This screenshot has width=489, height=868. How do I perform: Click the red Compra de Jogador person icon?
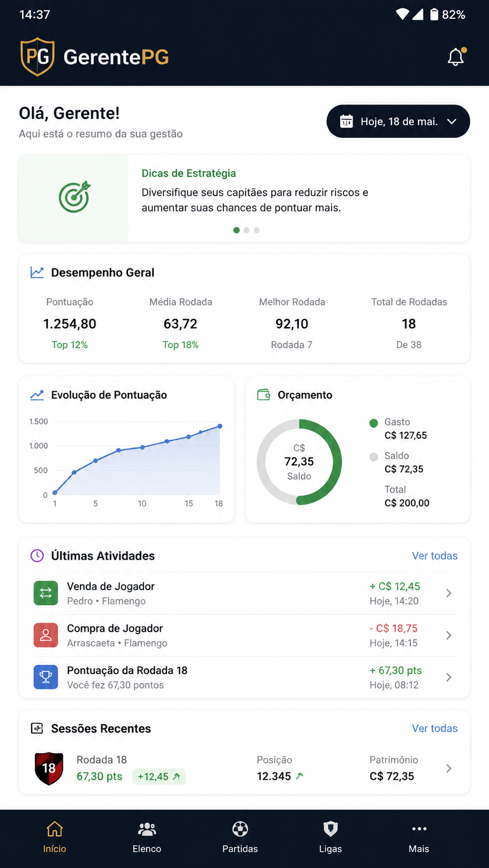(x=46, y=635)
